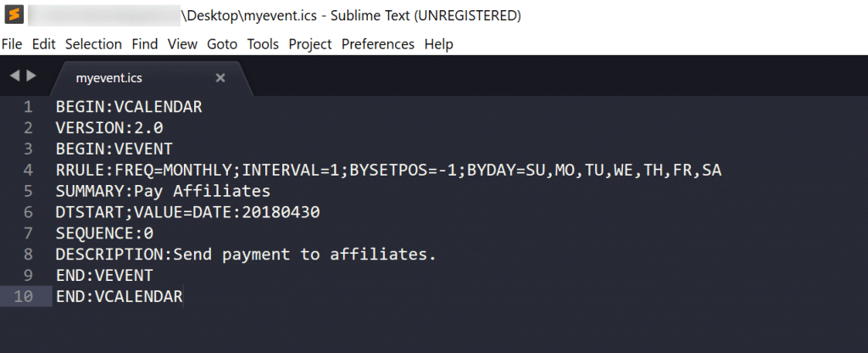Place cursor in the DESCRIPTION line
Viewport: 868px width, 353px height.
pos(246,254)
